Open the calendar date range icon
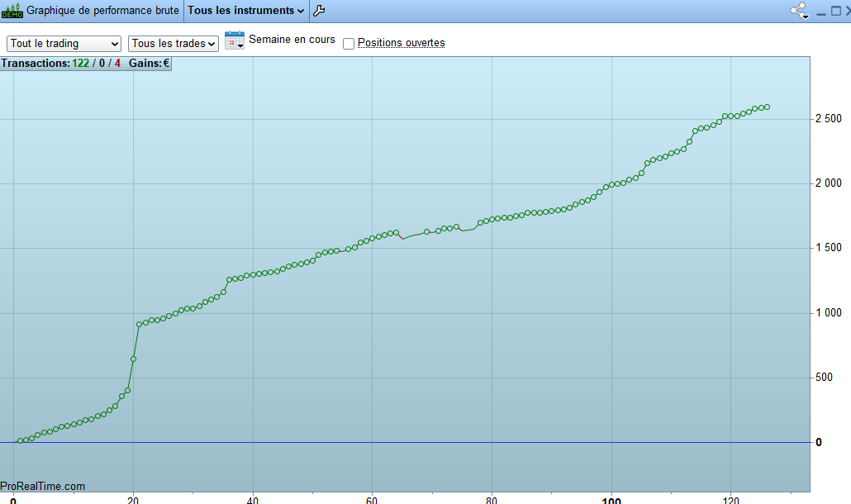 235,40
